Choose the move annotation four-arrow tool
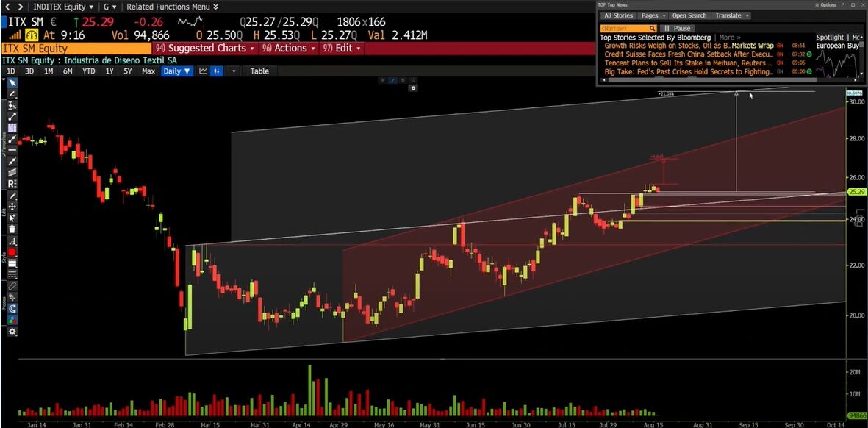Viewport: 868px width, 428px height. 12,207
